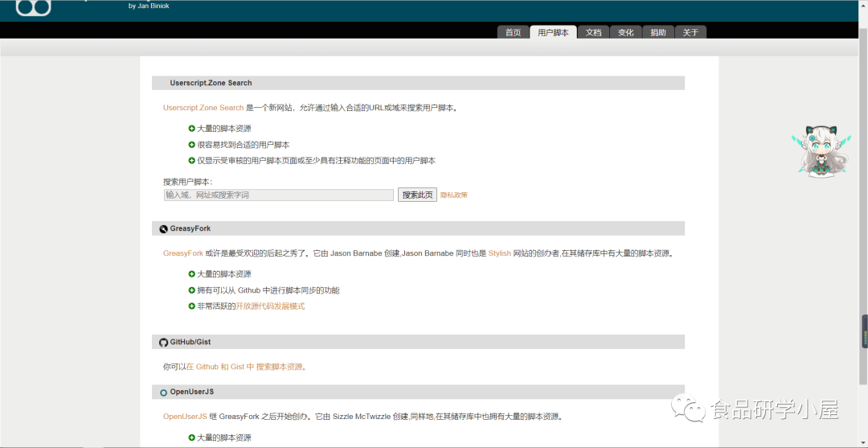
Task: Open the orange GreasyFork link
Action: click(x=183, y=253)
